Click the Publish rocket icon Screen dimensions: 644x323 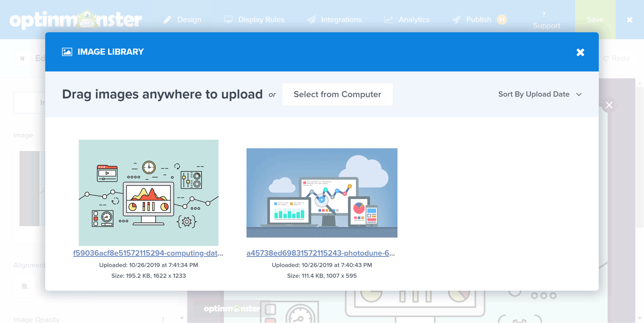[x=456, y=20]
